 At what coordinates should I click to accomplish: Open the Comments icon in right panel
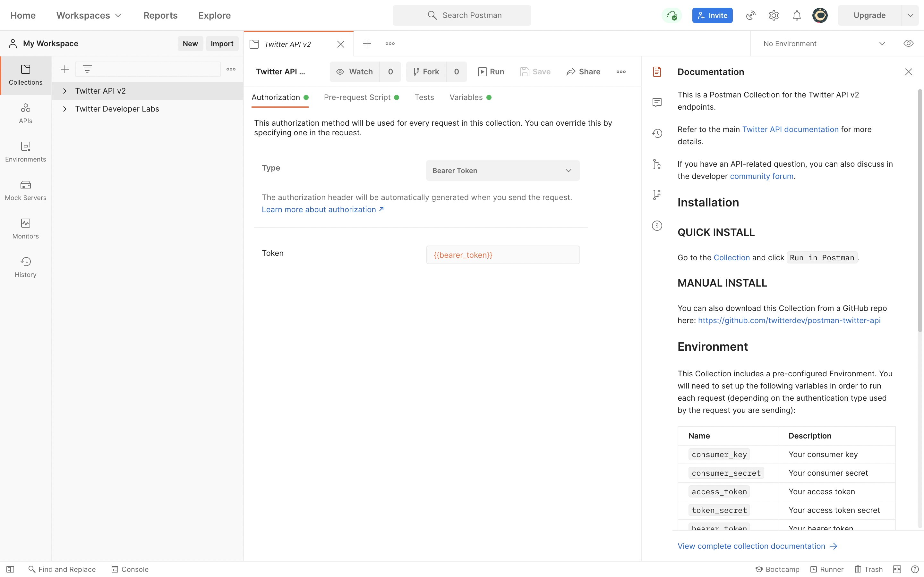(657, 102)
